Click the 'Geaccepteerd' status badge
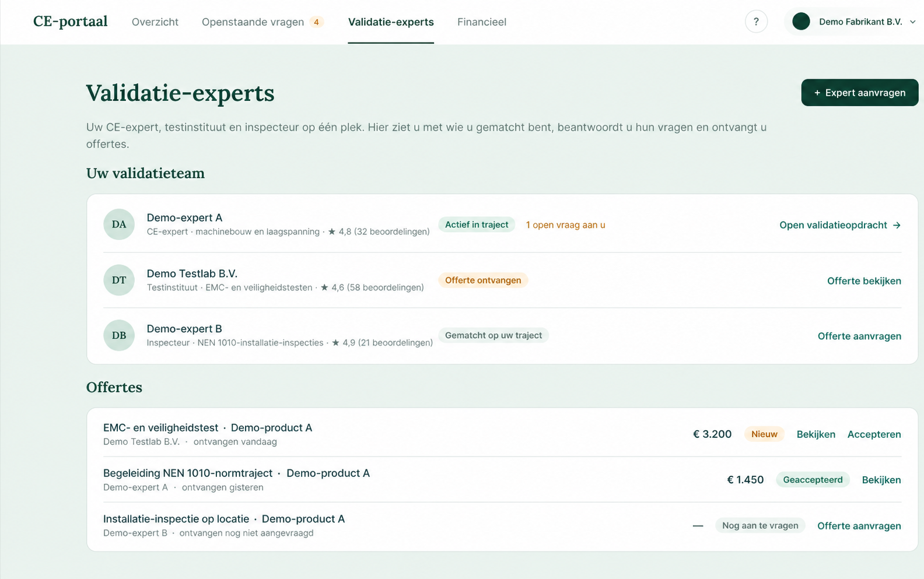The image size is (924, 579). [813, 480]
